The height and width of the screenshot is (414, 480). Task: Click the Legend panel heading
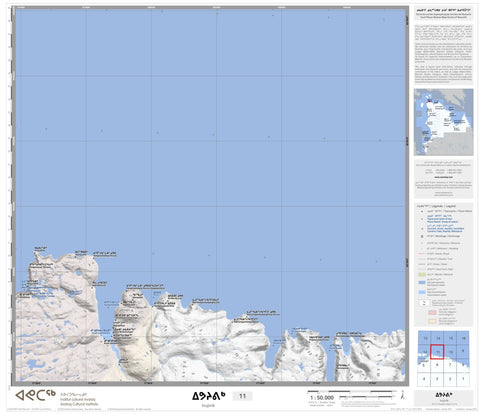pos(437,206)
